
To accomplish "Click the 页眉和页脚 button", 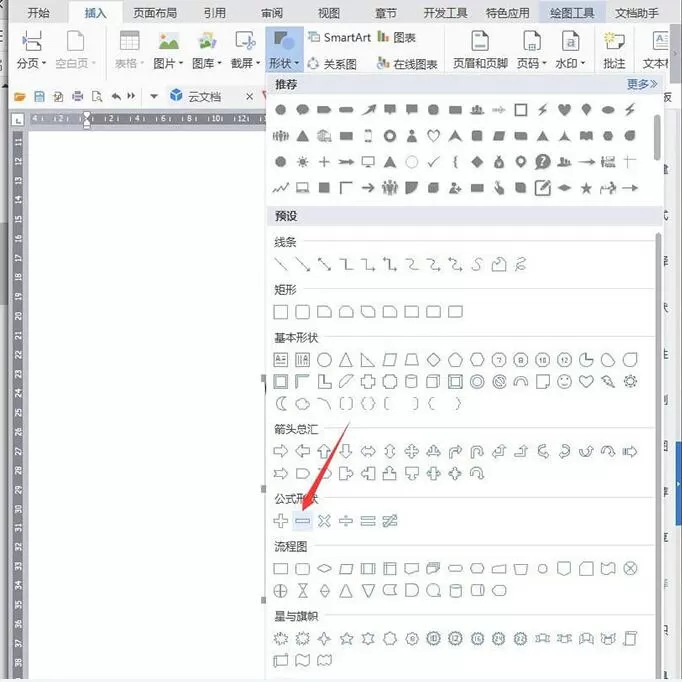I will (480, 49).
